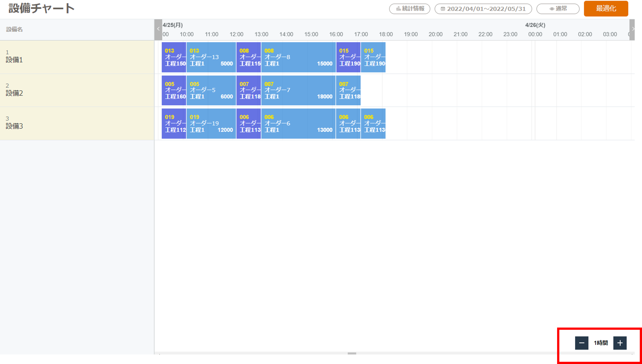Select the dark 015 block 工程190 on 設備1
This screenshot has width=642, height=364.
pyautogui.click(x=348, y=57)
